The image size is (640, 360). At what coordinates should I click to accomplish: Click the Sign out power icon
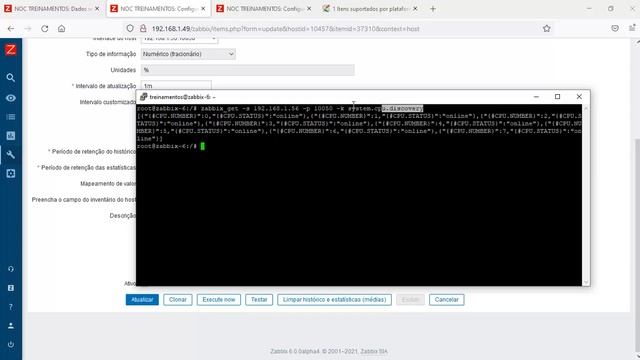pyautogui.click(x=11, y=344)
